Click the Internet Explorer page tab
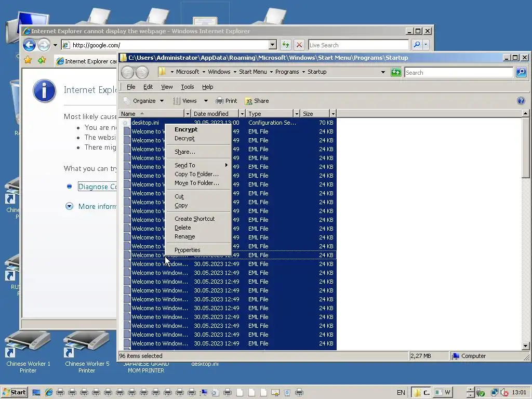 pos(86,61)
